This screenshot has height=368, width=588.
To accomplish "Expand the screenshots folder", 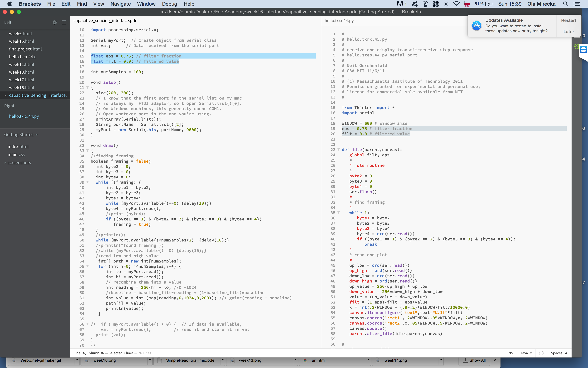I will coord(5,163).
